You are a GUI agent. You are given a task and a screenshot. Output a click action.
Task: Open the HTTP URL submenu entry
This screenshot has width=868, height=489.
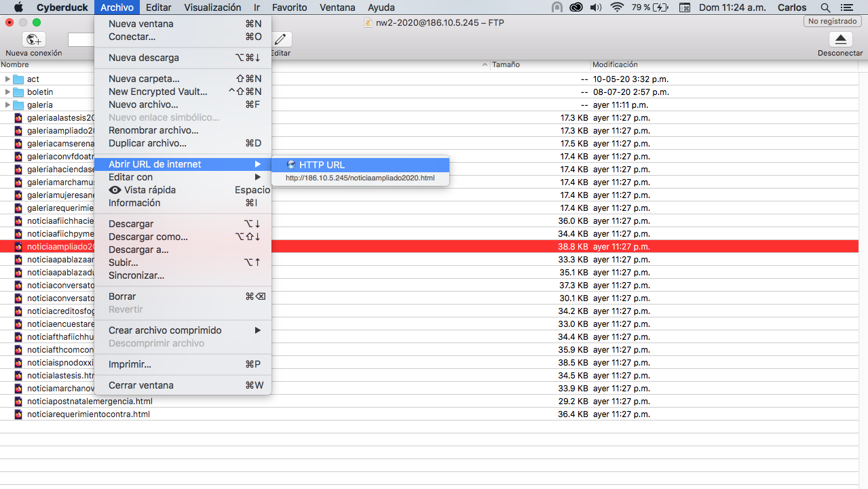pos(360,165)
